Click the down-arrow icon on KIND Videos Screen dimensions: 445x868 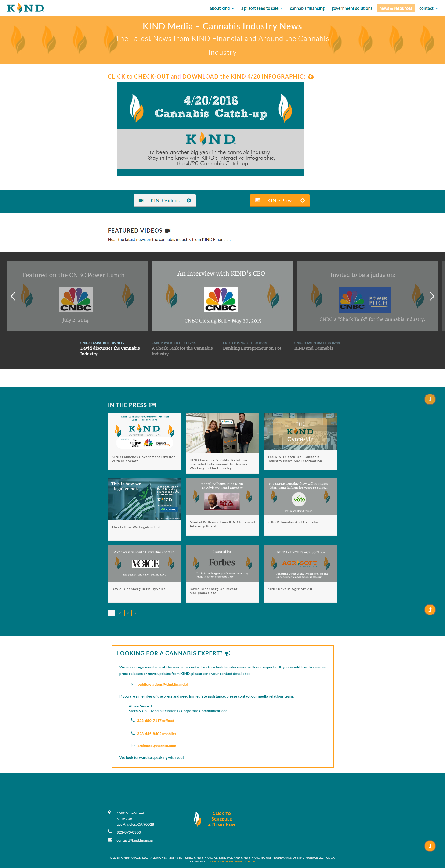(x=189, y=201)
